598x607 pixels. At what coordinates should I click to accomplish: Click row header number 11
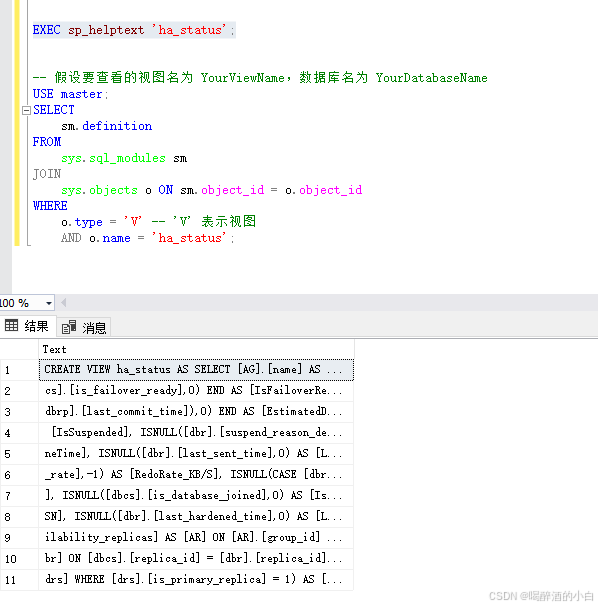coord(19,580)
